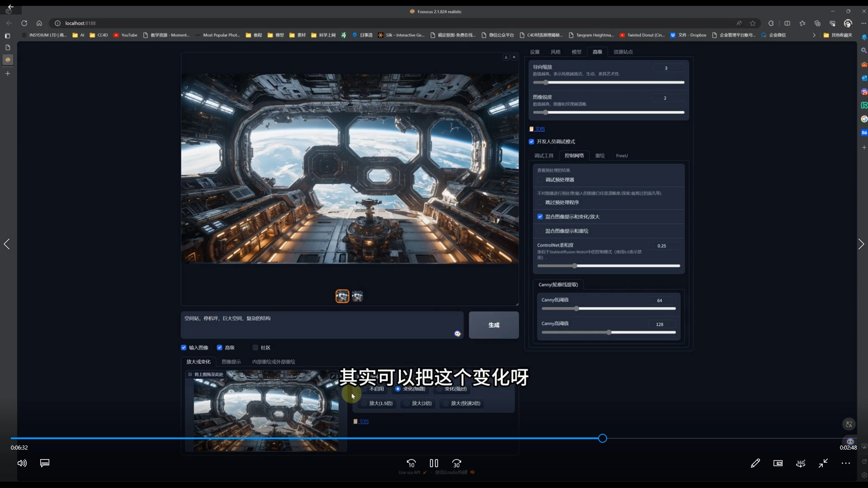Skip forward 30 seconds
This screenshot has height=488, width=868.
pos(457,463)
